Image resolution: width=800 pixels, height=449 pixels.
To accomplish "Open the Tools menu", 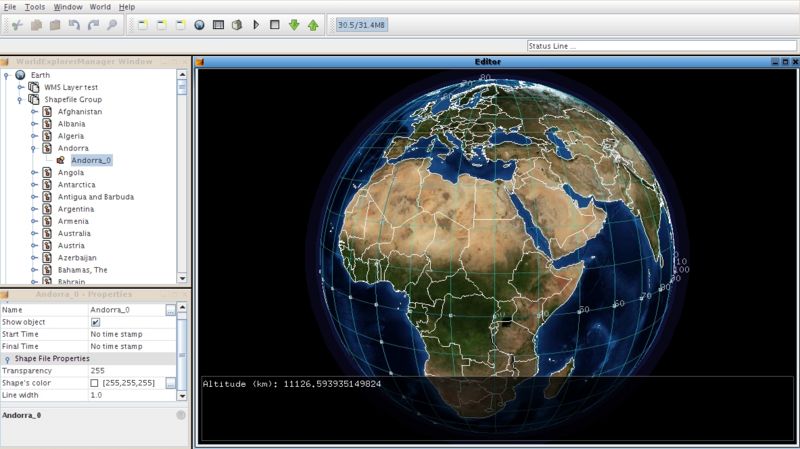I will (35, 7).
